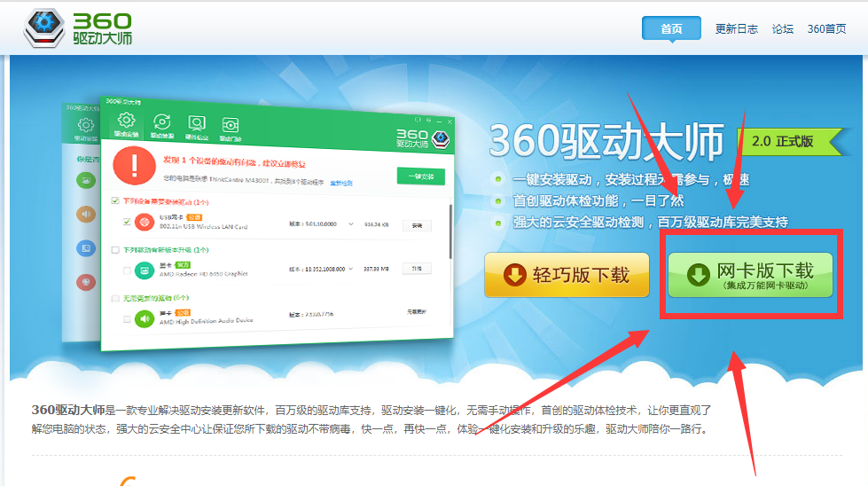868x486 pixels.
Task: Click the large 360驱动大师 headline text
Action: (x=606, y=142)
